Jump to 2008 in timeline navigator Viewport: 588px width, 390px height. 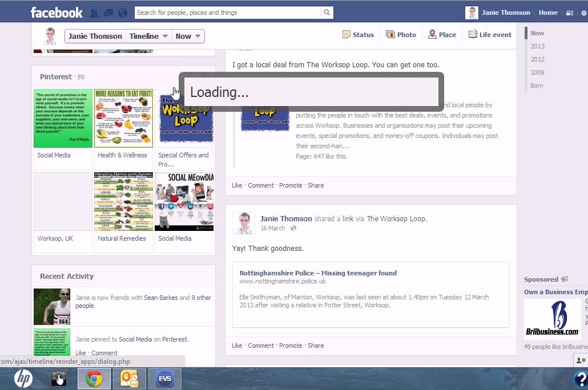[x=537, y=72]
